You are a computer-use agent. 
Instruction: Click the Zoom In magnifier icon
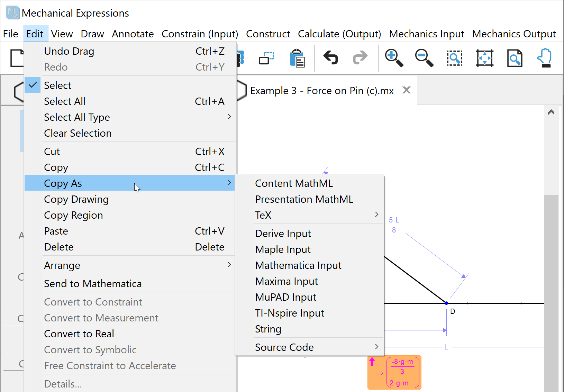tap(394, 58)
